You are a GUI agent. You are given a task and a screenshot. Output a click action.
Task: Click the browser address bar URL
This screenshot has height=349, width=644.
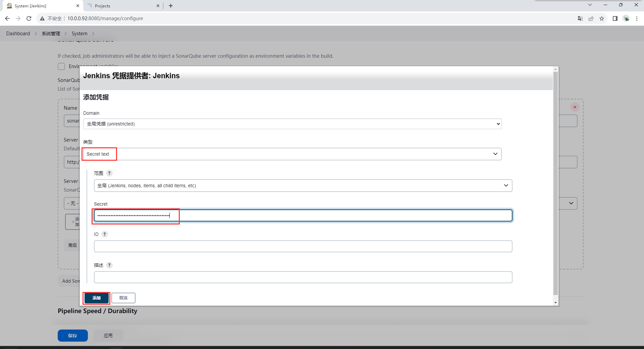[x=105, y=18]
